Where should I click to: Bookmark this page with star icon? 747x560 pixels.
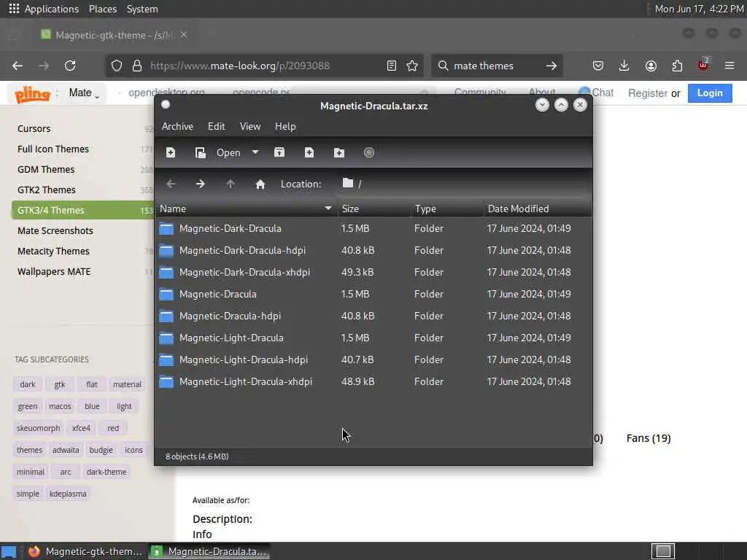[x=413, y=66]
